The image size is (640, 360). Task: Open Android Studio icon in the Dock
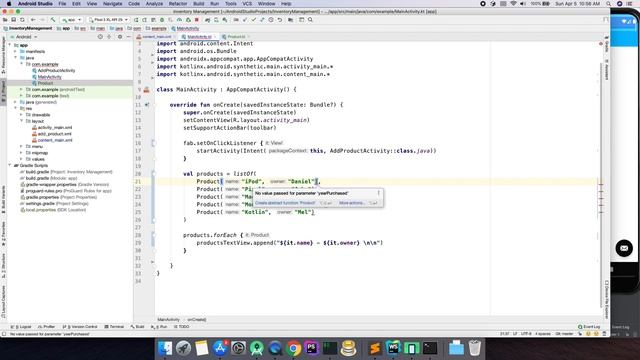pos(257,348)
